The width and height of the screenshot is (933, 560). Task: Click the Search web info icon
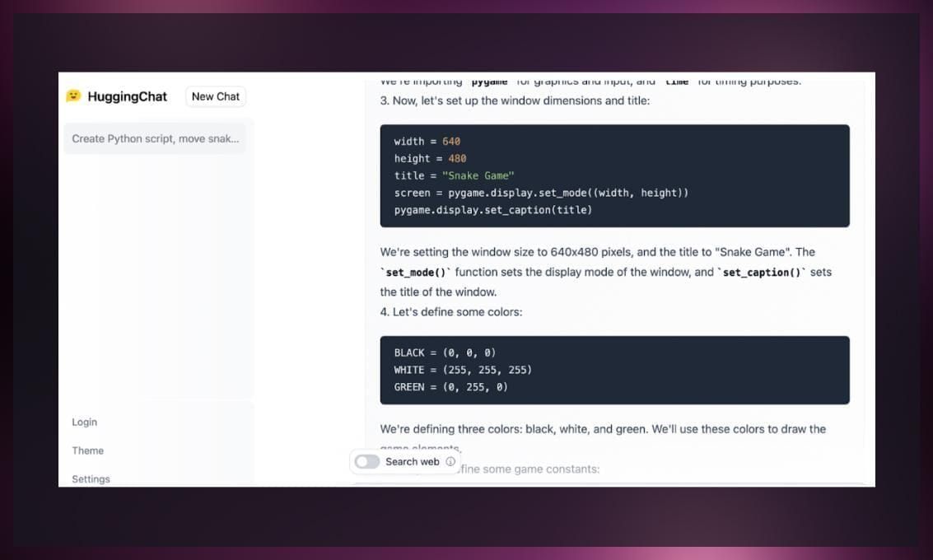(x=450, y=462)
